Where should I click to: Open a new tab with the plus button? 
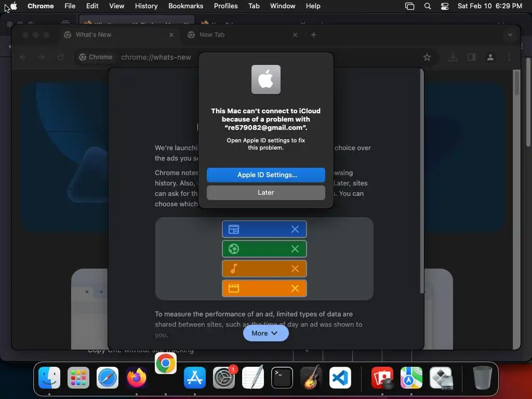[313, 35]
